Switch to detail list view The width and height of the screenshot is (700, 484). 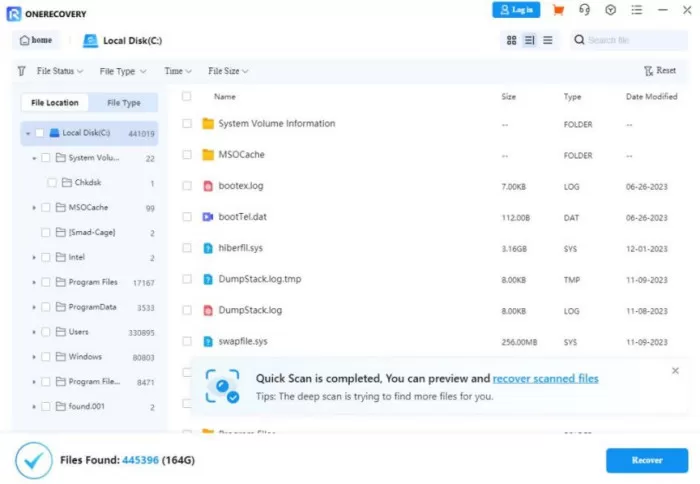coord(529,40)
